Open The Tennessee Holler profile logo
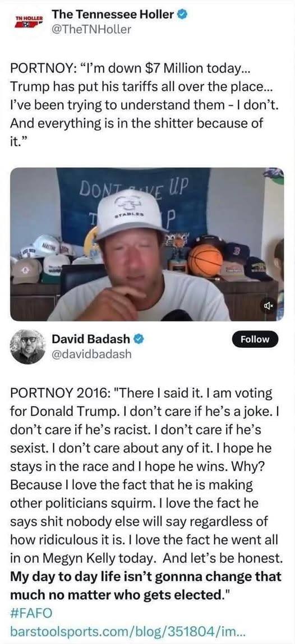This screenshot has width=295, height=644. (27, 22)
